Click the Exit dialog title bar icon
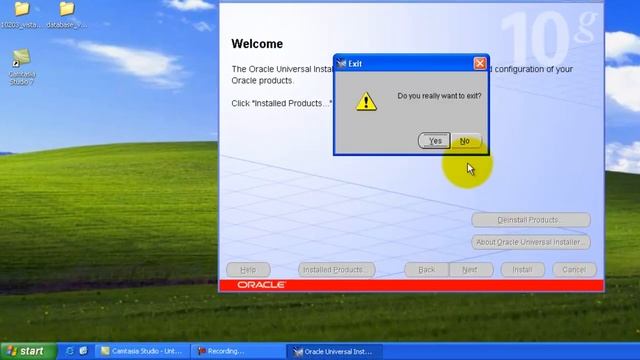 [x=341, y=64]
